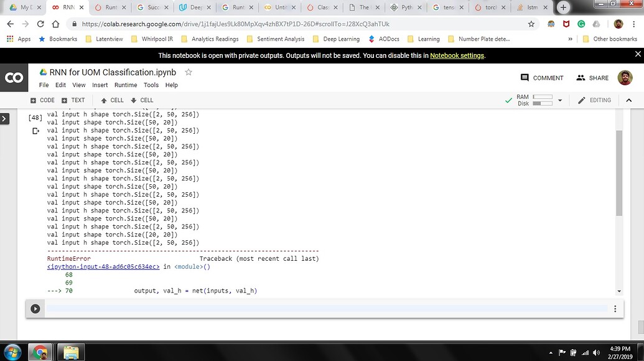Click the SHARE button
The image size is (644, 361).
tap(592, 78)
